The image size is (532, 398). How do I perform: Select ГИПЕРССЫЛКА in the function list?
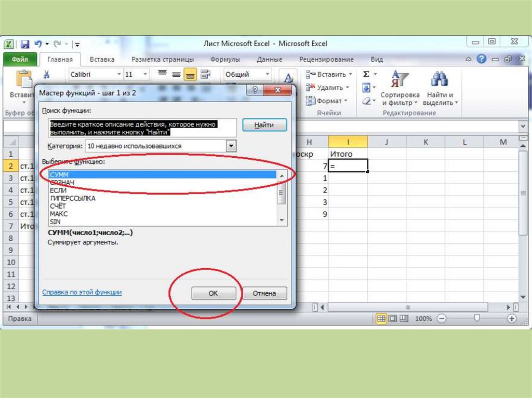[163, 198]
